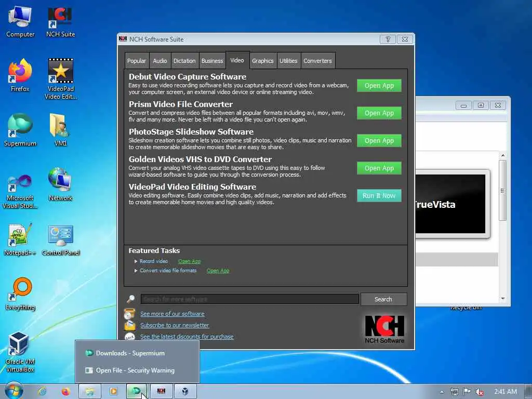Image resolution: width=532 pixels, height=399 pixels.
Task: Open App for Debut Video Capture
Action: [379, 86]
